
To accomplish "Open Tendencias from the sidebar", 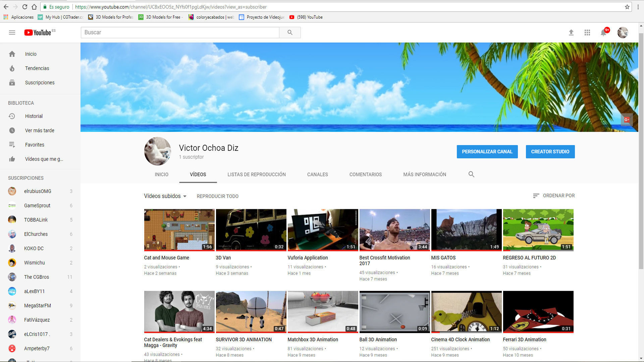I will [37, 68].
